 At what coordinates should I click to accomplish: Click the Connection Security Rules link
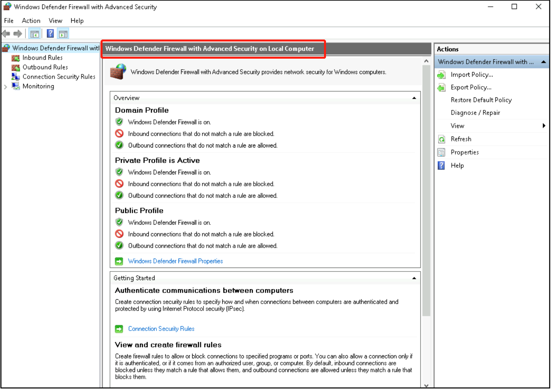(161, 329)
